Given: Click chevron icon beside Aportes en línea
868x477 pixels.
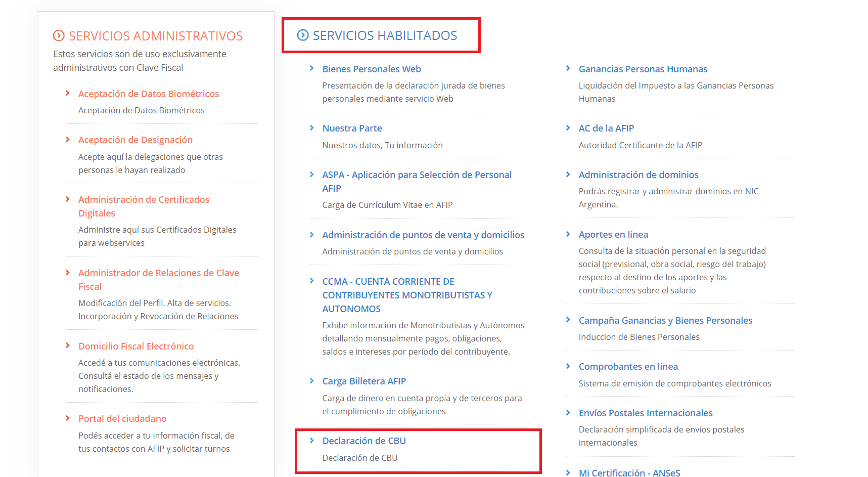Looking at the screenshot, I should tap(568, 234).
